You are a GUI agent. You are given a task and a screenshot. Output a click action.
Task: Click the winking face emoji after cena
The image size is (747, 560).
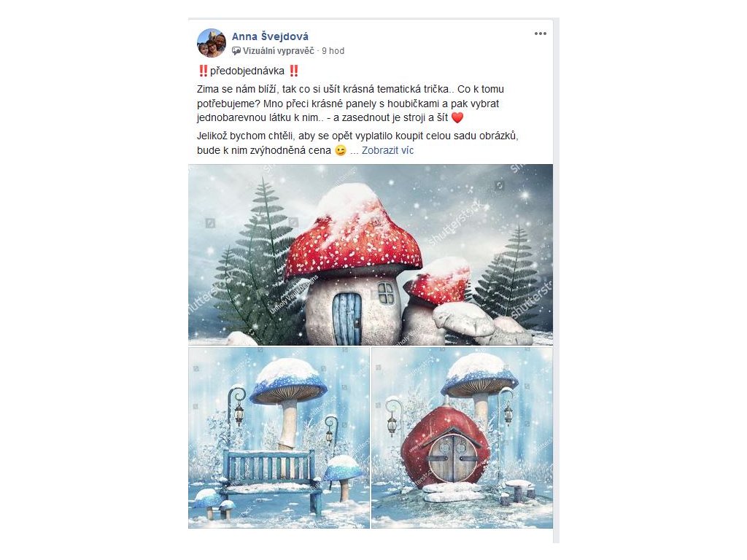pos(340,151)
